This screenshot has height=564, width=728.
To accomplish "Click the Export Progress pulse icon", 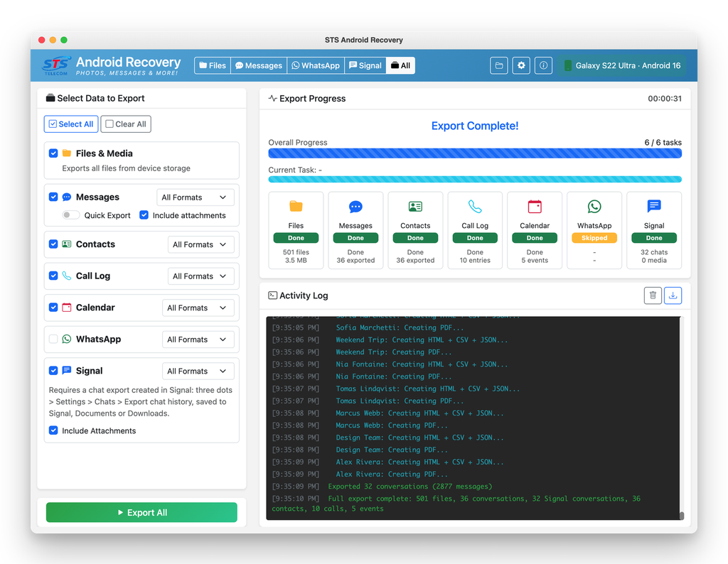I will 272,98.
